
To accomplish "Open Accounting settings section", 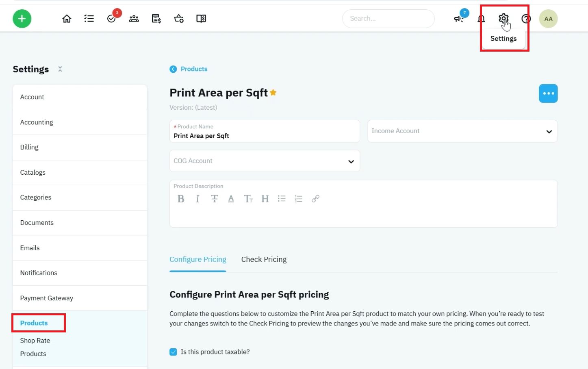I will [80, 122].
